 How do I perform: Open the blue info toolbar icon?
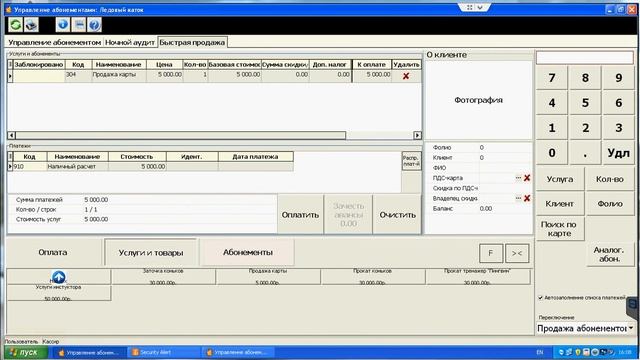click(x=62, y=25)
